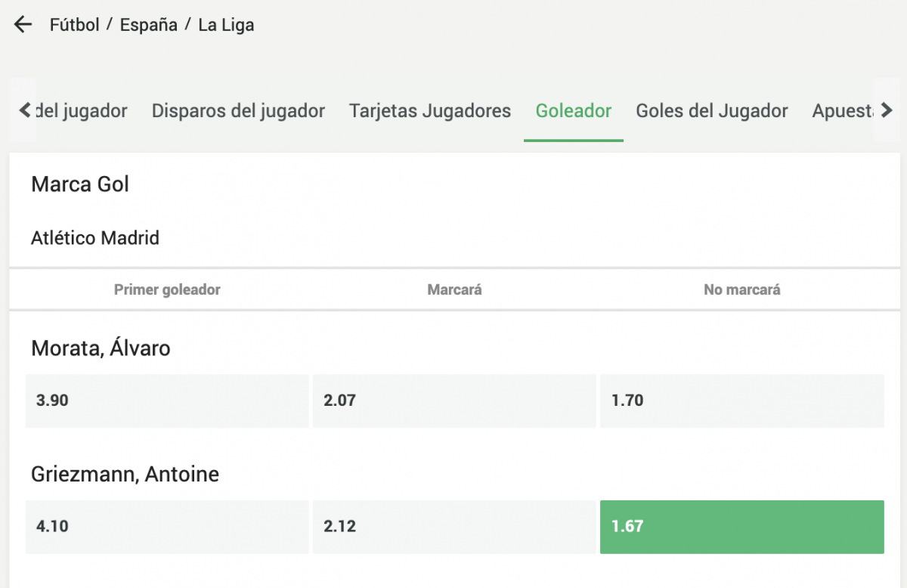Open the Tarjetas Jugadores tab

(x=430, y=111)
